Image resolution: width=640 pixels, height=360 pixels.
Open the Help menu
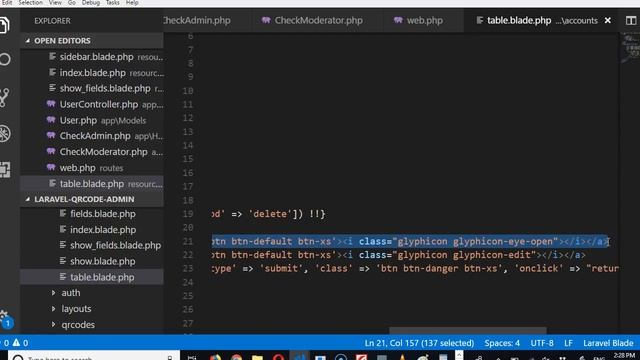(132, 3)
